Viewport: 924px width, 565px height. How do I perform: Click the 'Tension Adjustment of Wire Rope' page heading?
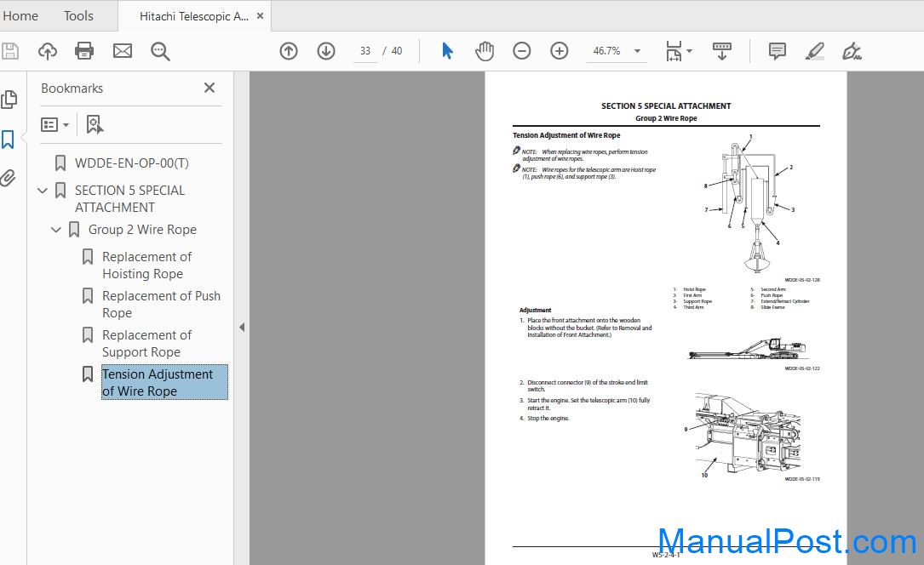[566, 135]
